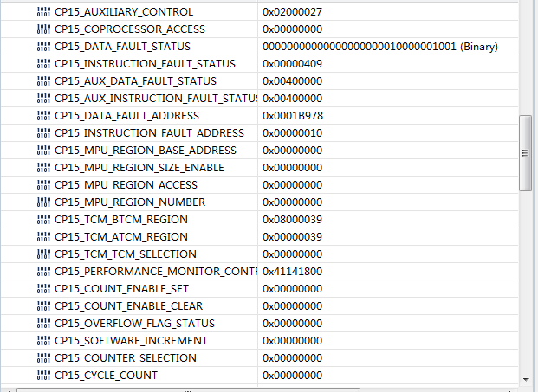The height and width of the screenshot is (392, 538).
Task: Click the register icon beside CP15_TCM_BTCM_REGION
Action: [x=43, y=220]
